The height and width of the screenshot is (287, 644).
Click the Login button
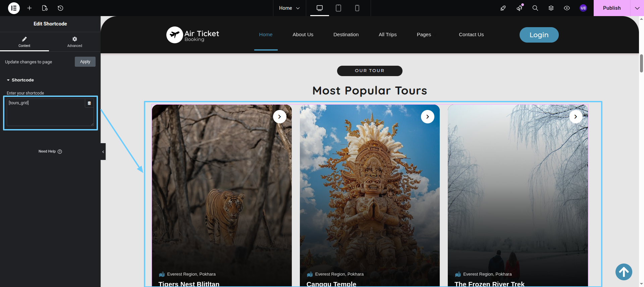pos(539,35)
